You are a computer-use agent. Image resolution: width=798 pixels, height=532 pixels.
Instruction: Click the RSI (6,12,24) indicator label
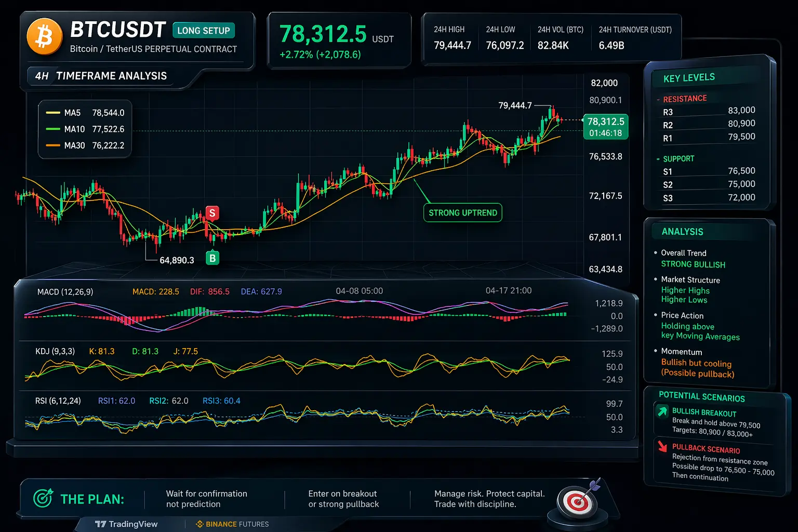tap(58, 401)
